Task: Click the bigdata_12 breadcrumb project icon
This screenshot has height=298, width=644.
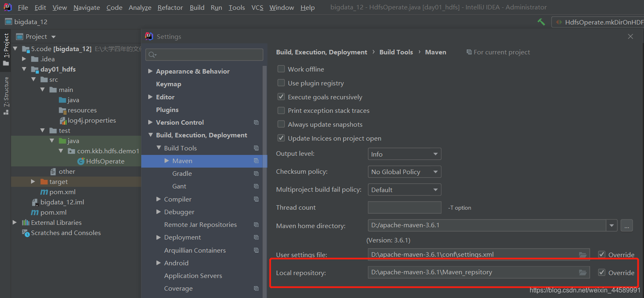Action: 9,22
